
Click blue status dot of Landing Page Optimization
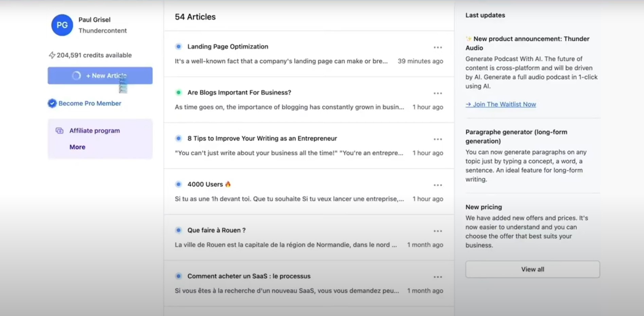coord(179,47)
